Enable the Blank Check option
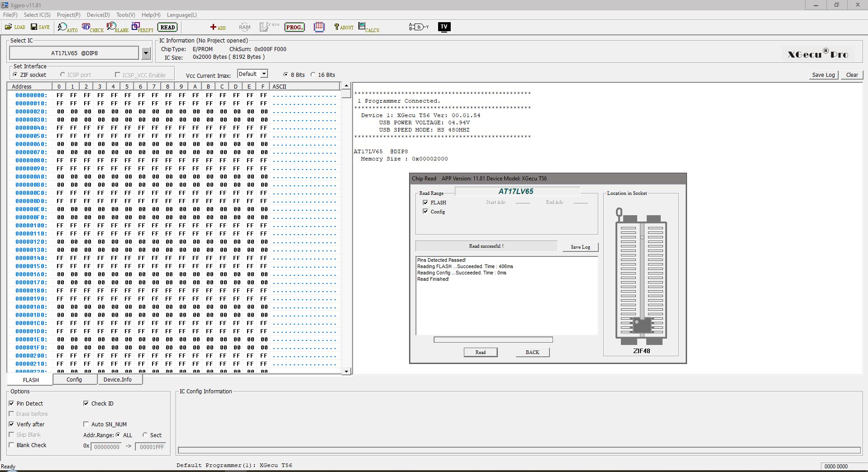The height and width of the screenshot is (472, 868). click(11, 445)
